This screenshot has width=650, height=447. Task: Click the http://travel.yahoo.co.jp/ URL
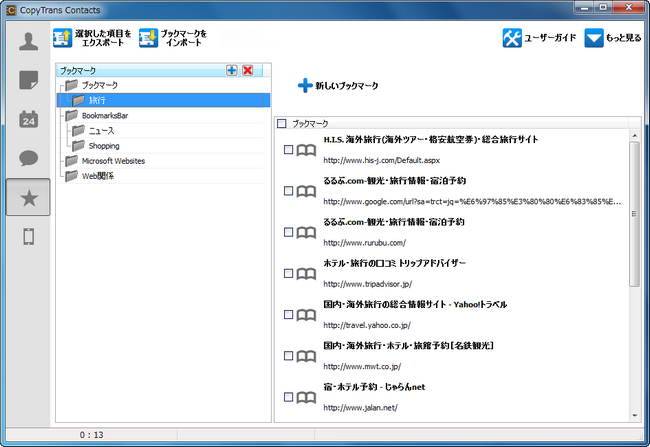367,325
